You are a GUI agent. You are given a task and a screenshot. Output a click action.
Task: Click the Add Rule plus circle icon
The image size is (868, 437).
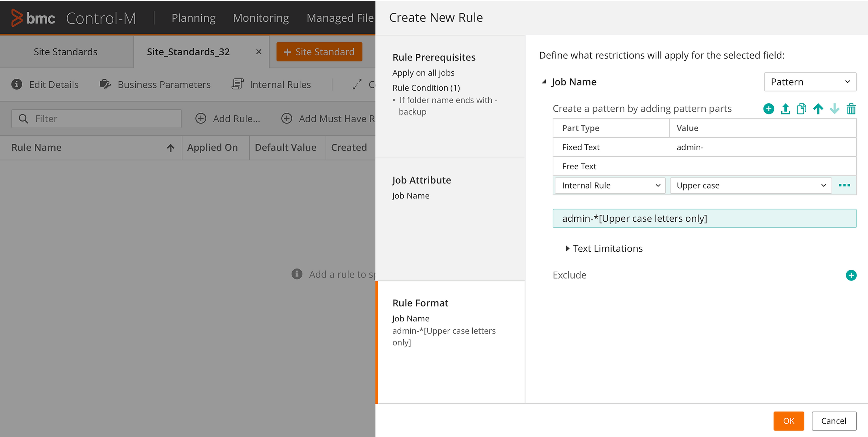pos(201,118)
